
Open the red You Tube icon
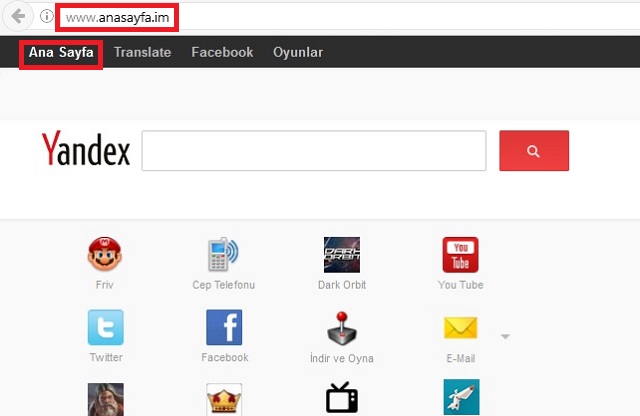(x=460, y=255)
